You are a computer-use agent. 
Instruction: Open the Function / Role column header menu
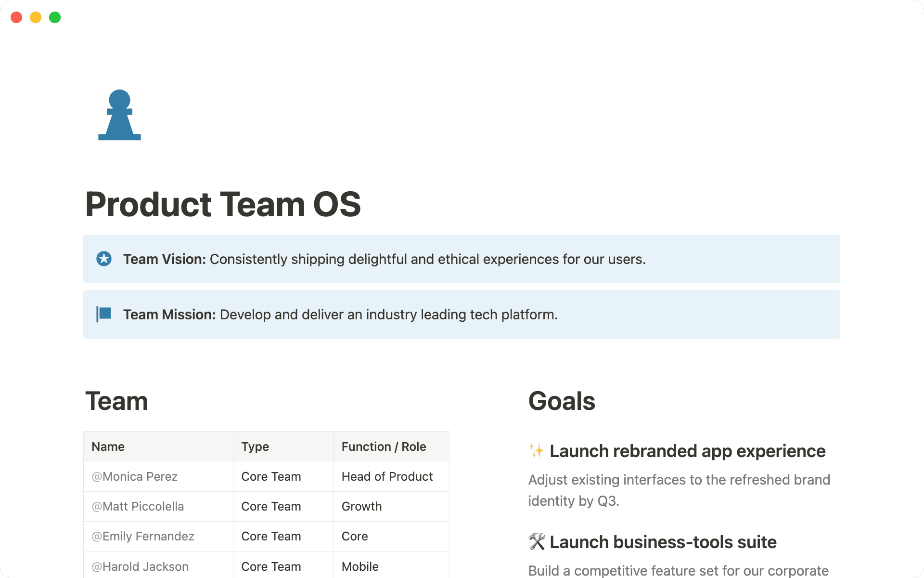[x=384, y=447]
